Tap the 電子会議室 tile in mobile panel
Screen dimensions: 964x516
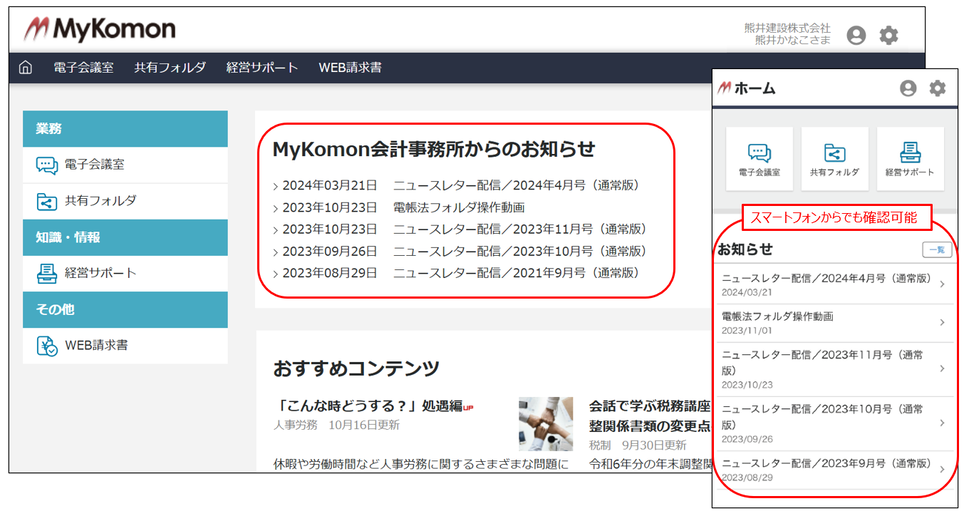tap(759, 159)
